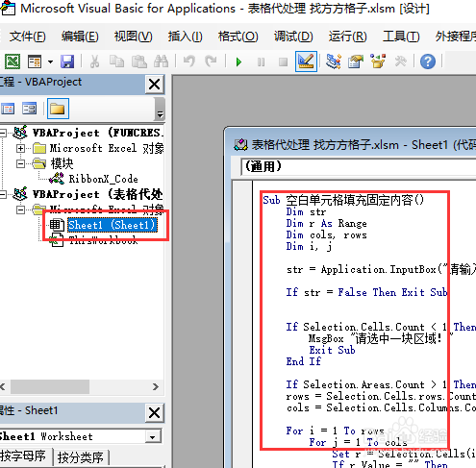Collapse the 模块 folder node
476x468 pixels.
tap(20, 163)
